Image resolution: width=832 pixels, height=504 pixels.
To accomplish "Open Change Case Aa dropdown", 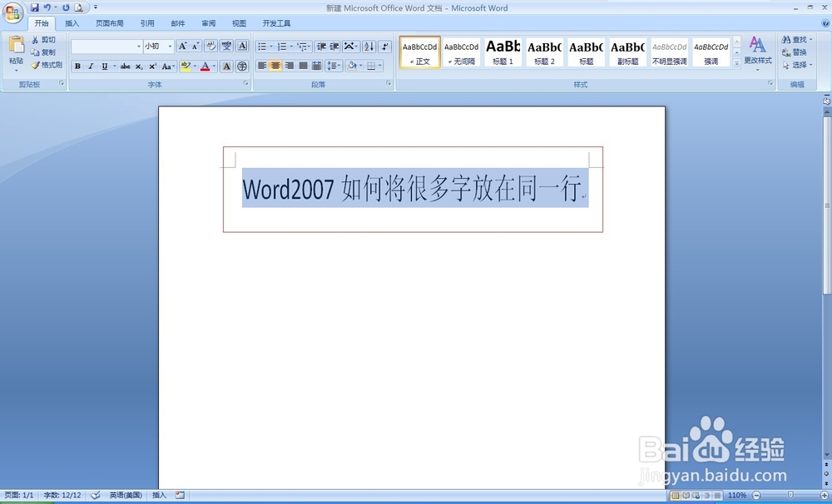I will point(169,67).
